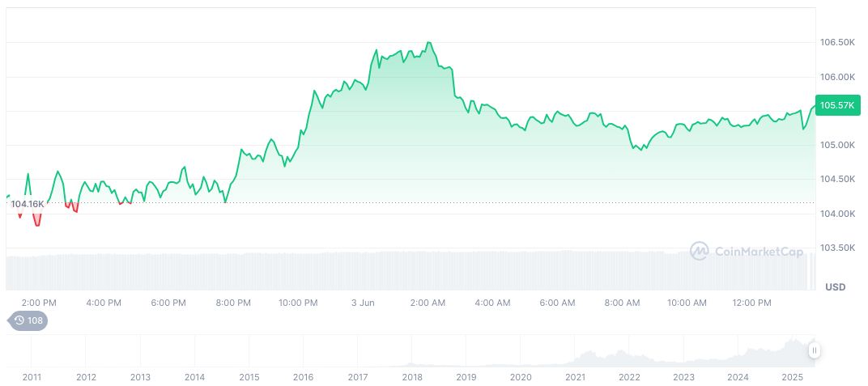The width and height of the screenshot is (868, 386).
Task: Click the 2015 year marker
Action: (249, 377)
